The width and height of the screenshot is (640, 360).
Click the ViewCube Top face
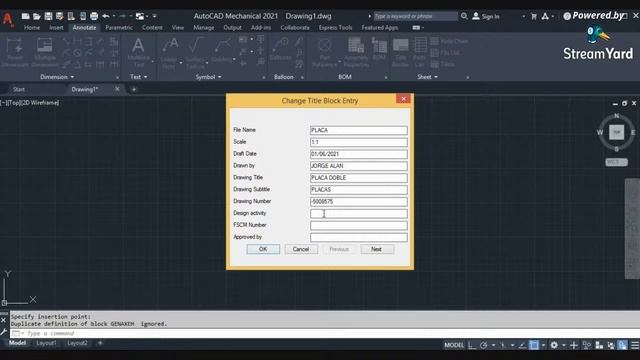click(x=616, y=132)
